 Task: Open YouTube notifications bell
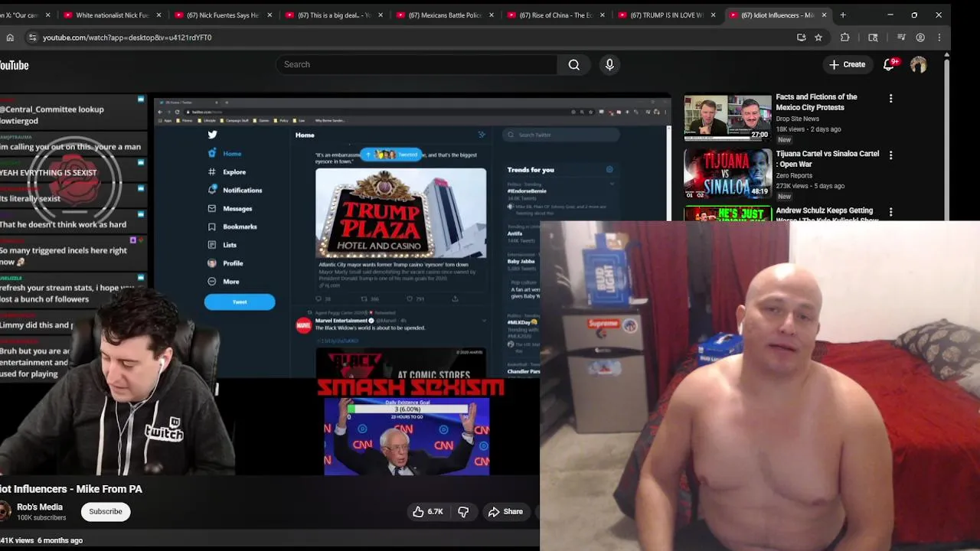(889, 65)
